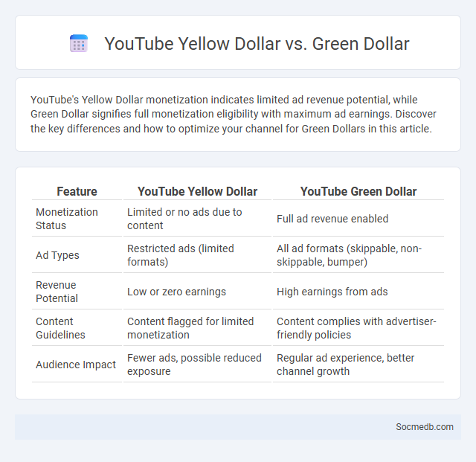
Task: Click the calendar icon beside the title
Action: [79, 43]
